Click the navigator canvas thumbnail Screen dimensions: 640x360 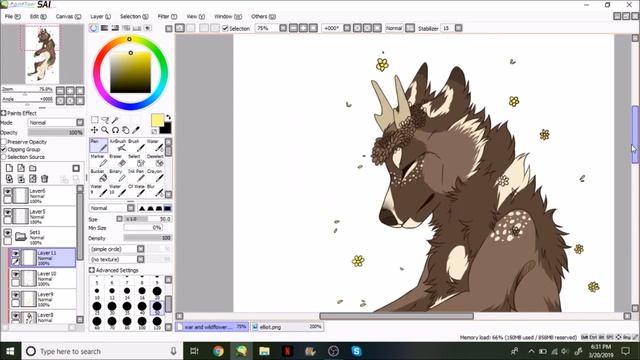tap(42, 54)
